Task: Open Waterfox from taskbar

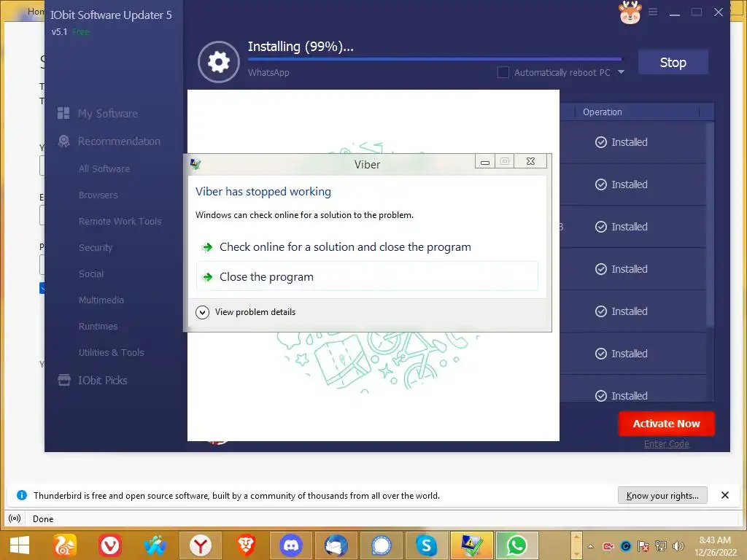Action: tap(155, 545)
